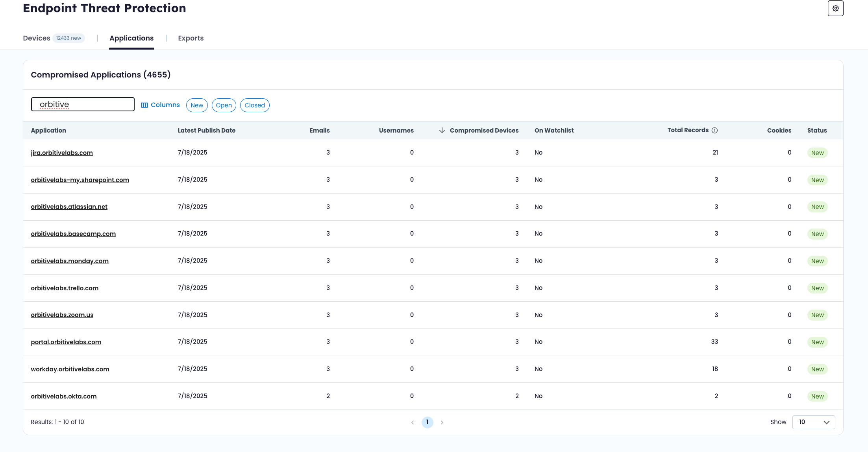Switch to the Exports tab
Image resolution: width=868 pixels, height=452 pixels.
[x=191, y=38]
